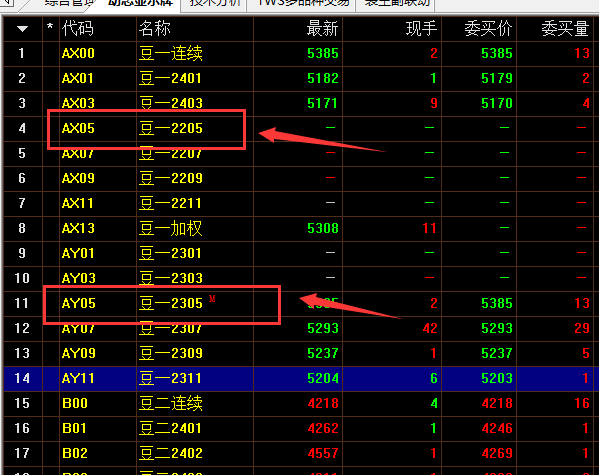Open the 豆一2403 contract name
This screenshot has width=599, height=475.
point(170,103)
